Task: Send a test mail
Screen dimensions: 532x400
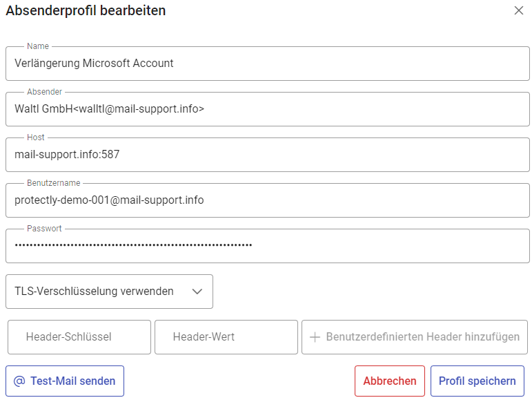Action: coord(65,381)
